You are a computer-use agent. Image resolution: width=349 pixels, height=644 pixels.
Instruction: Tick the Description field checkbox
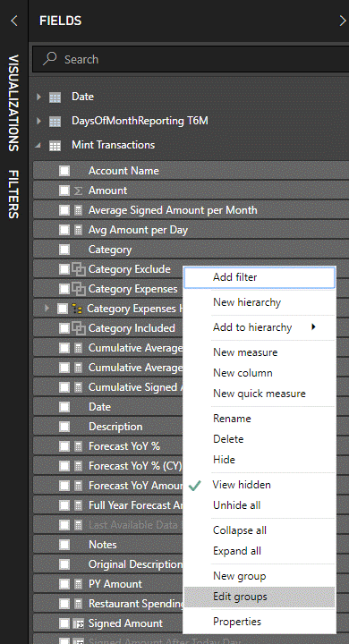64,427
